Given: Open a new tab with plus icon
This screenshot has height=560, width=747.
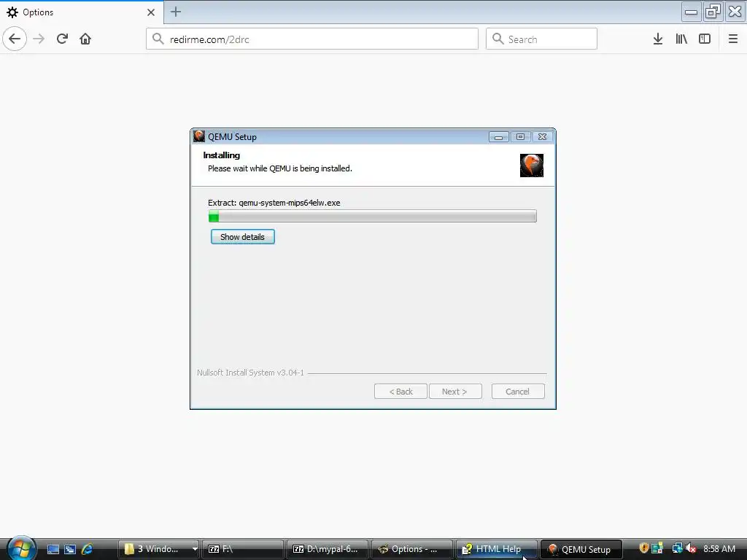Looking at the screenshot, I should pyautogui.click(x=176, y=12).
